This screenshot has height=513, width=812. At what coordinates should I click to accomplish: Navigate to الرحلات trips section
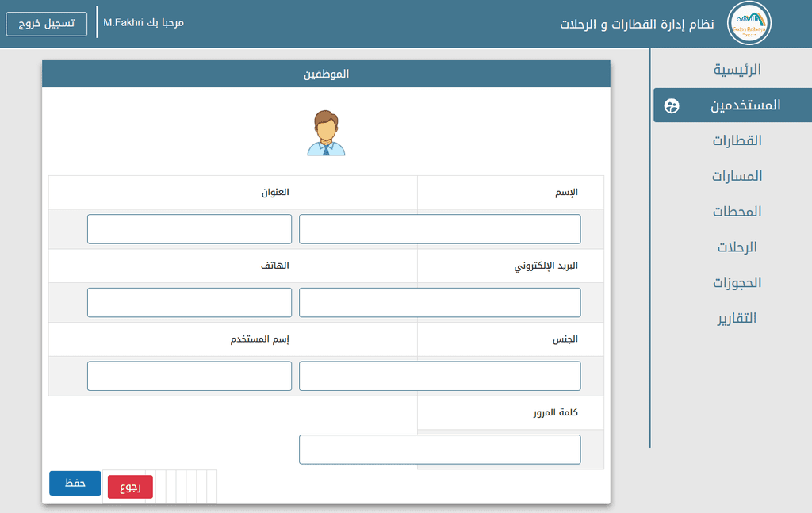tap(737, 247)
